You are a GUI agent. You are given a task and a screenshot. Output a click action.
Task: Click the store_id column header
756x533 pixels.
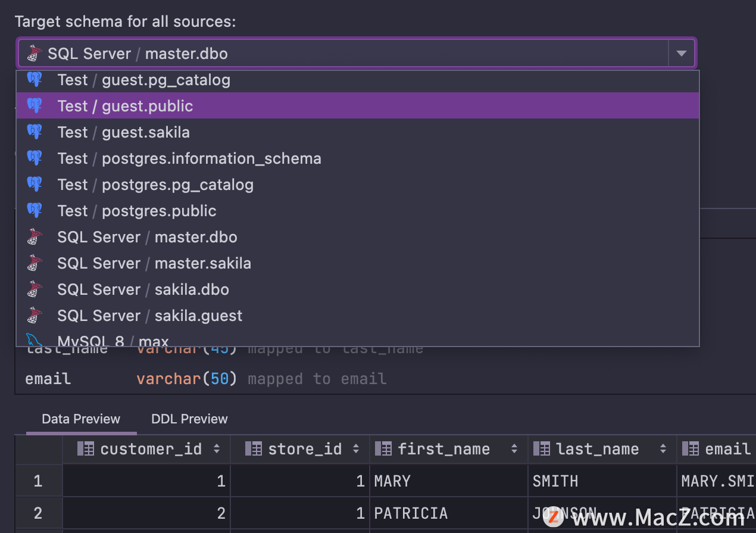tap(300, 449)
